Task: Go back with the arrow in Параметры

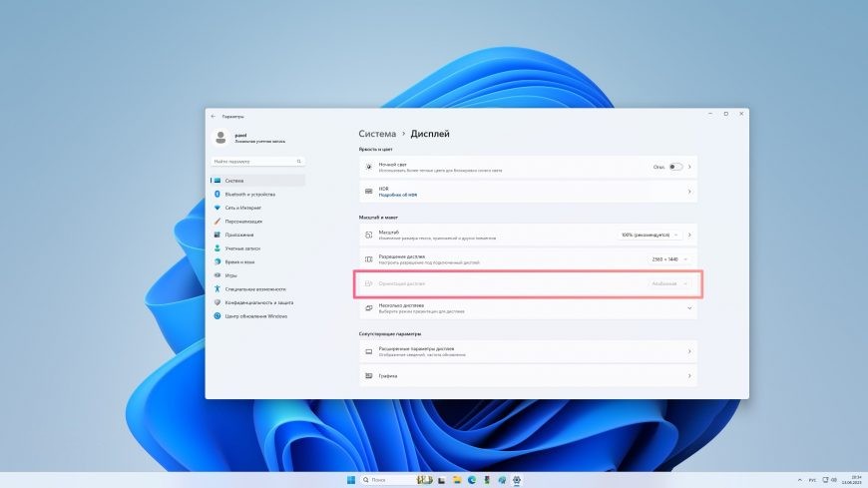Action: [214, 117]
